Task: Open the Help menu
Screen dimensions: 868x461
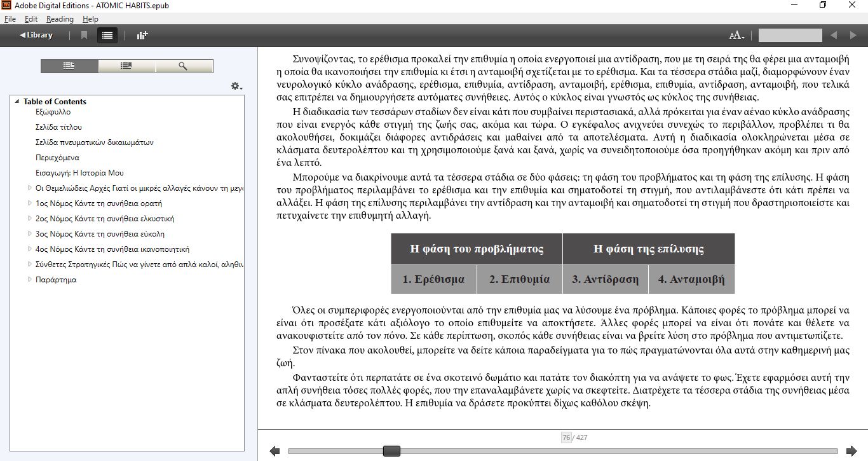Action: pos(90,19)
